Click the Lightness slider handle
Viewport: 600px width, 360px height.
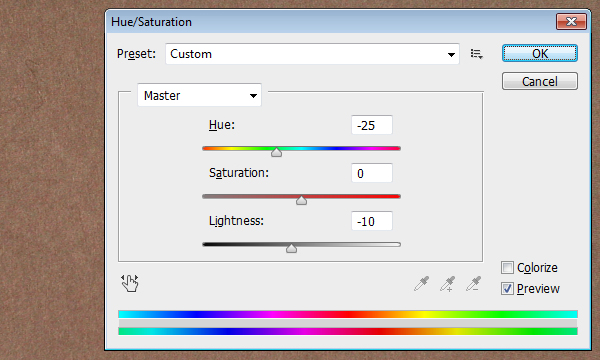coord(291,248)
